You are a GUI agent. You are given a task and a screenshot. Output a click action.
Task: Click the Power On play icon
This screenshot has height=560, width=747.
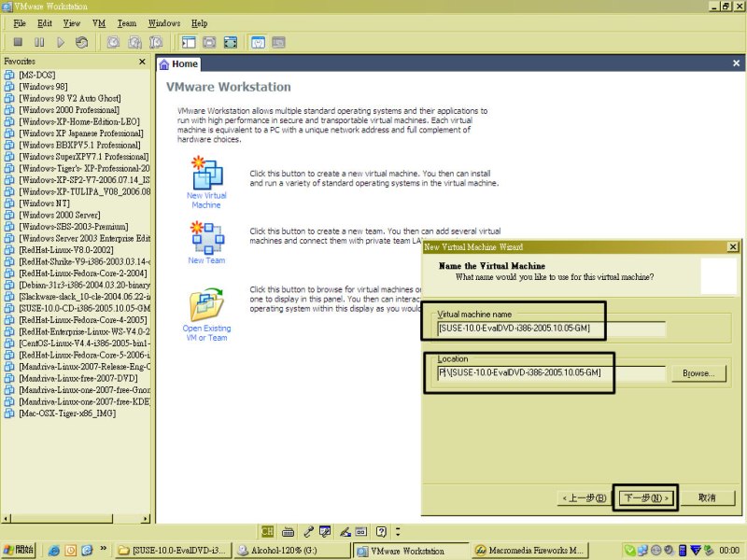point(61,42)
